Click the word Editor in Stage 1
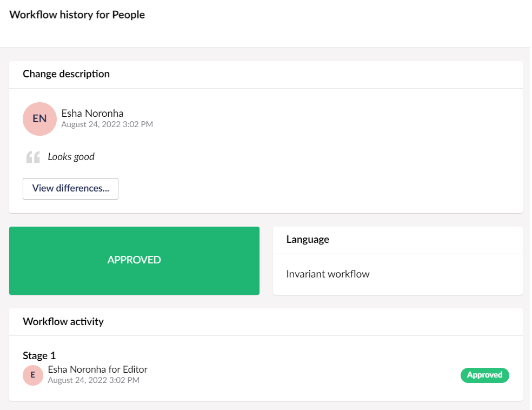This screenshot has width=532, height=410. [x=135, y=369]
